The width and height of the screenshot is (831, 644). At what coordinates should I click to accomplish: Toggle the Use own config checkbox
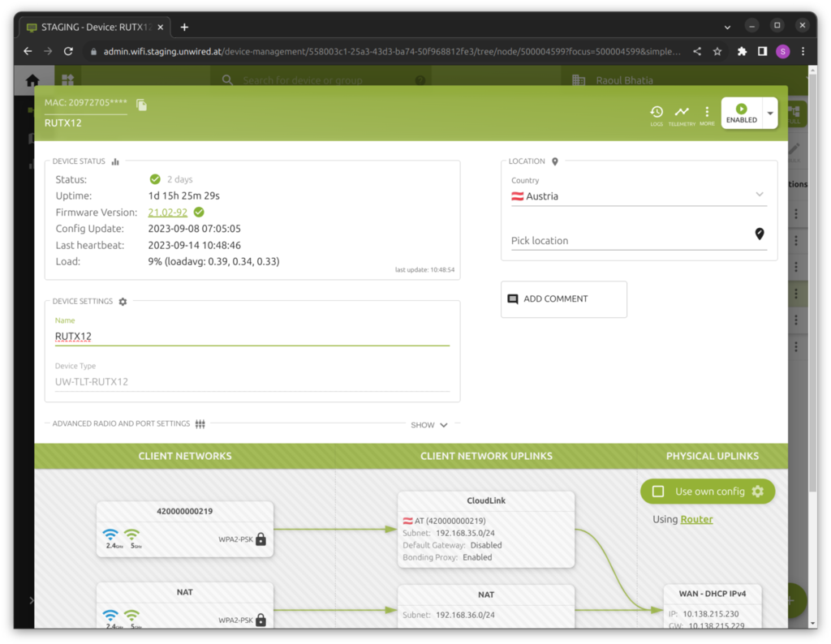pyautogui.click(x=658, y=492)
